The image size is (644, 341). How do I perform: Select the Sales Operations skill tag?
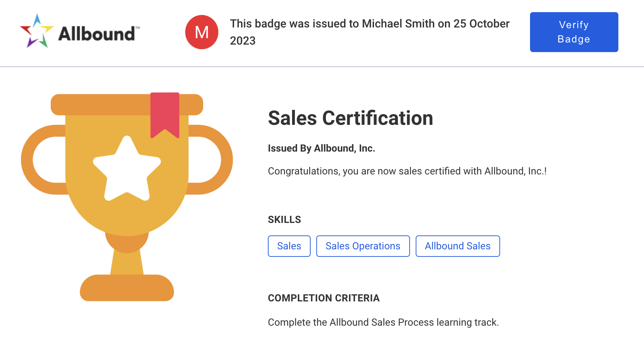363,246
